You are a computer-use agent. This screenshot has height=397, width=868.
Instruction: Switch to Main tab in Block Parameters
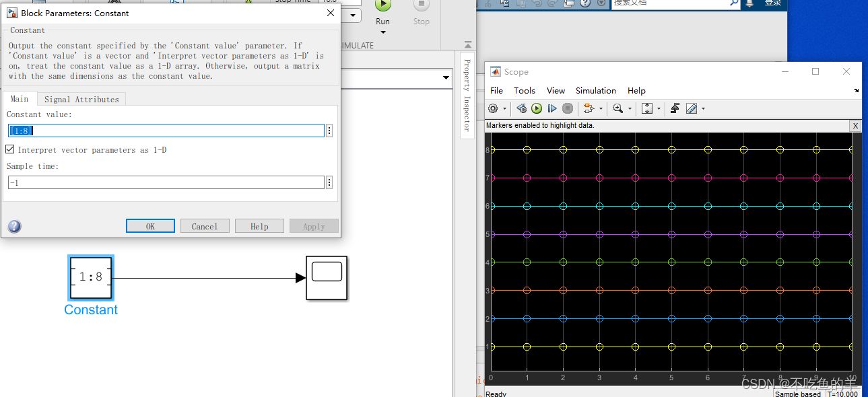point(20,99)
